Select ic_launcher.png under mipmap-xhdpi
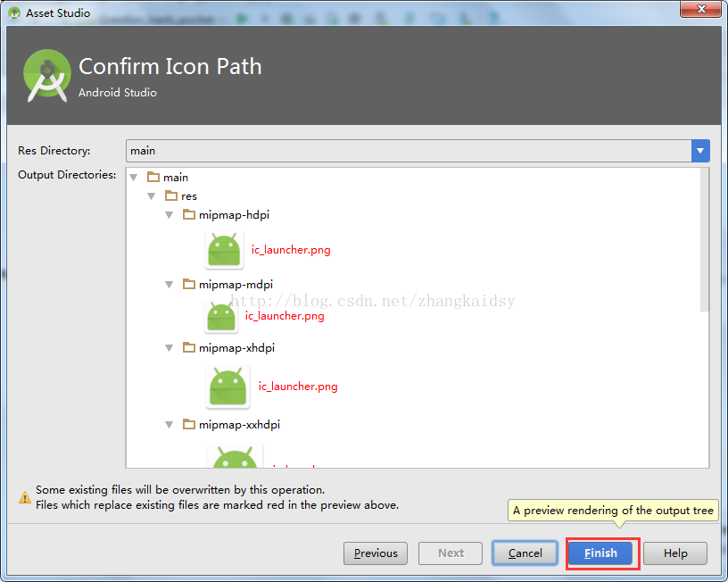Image resolution: width=728 pixels, height=582 pixels. click(x=298, y=387)
